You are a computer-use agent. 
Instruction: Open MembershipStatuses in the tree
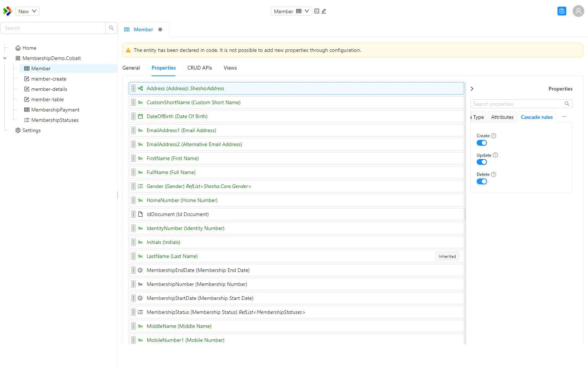click(55, 120)
